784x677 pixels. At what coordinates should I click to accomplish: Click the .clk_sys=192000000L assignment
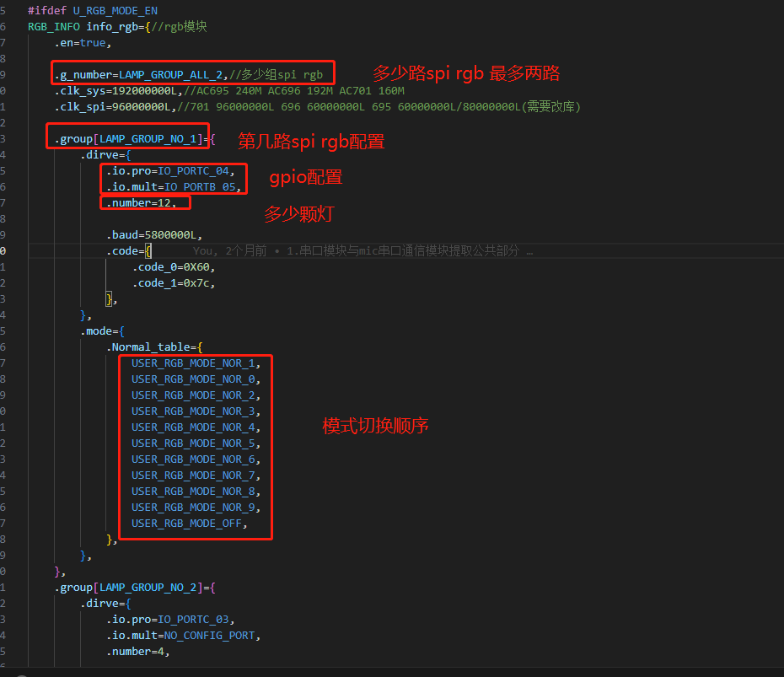117,91
